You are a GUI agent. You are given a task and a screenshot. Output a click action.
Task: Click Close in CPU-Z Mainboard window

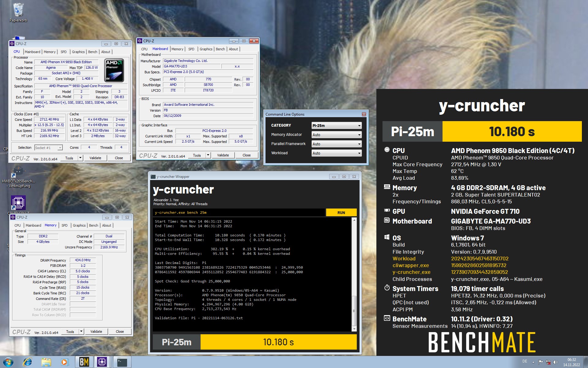(247, 155)
